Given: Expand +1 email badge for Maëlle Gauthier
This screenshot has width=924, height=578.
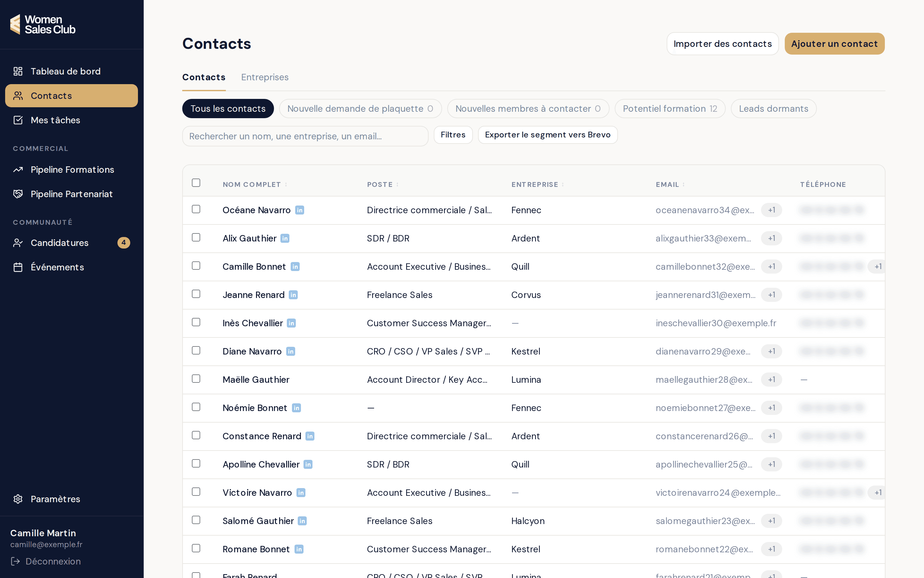Looking at the screenshot, I should pyautogui.click(x=772, y=380).
